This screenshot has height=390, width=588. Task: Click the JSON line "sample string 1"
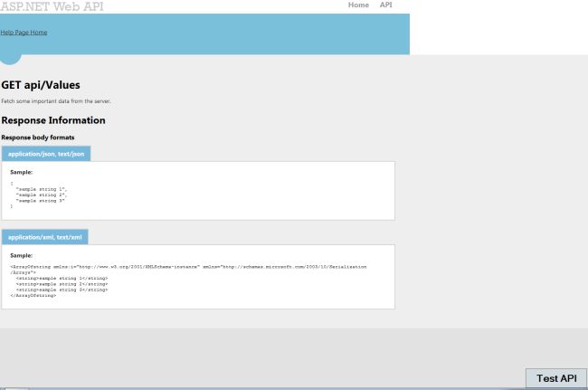[42, 189]
